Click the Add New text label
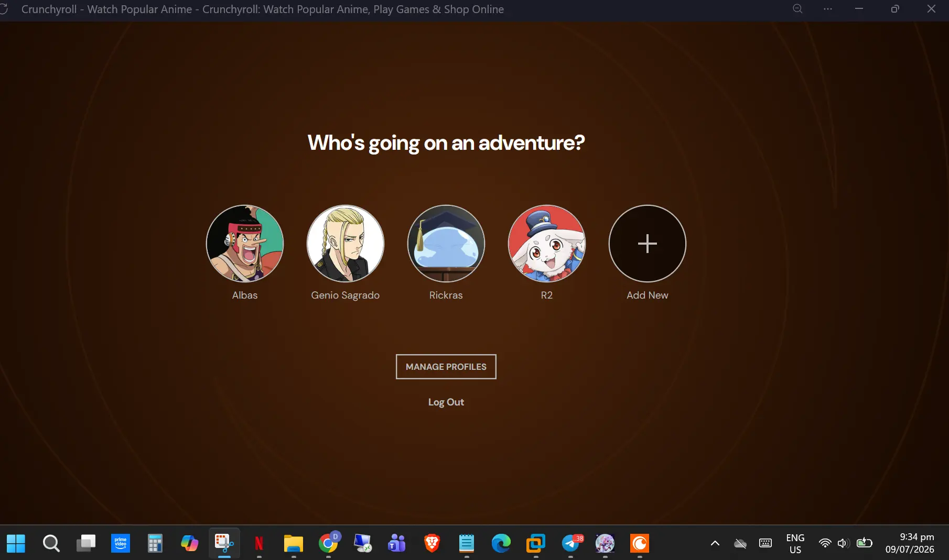The width and height of the screenshot is (949, 560). (x=648, y=295)
